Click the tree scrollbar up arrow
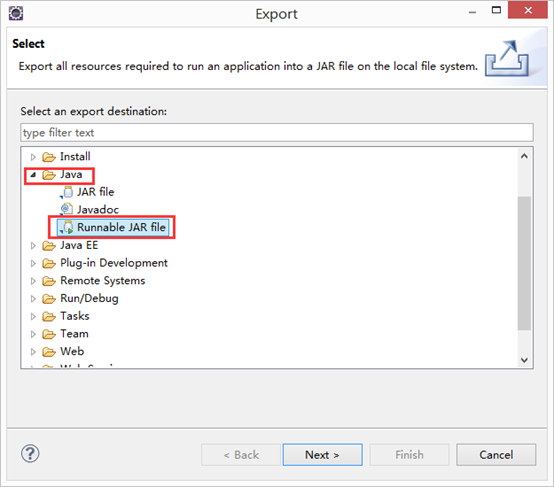Viewport: 554px width, 487px height. (x=524, y=156)
